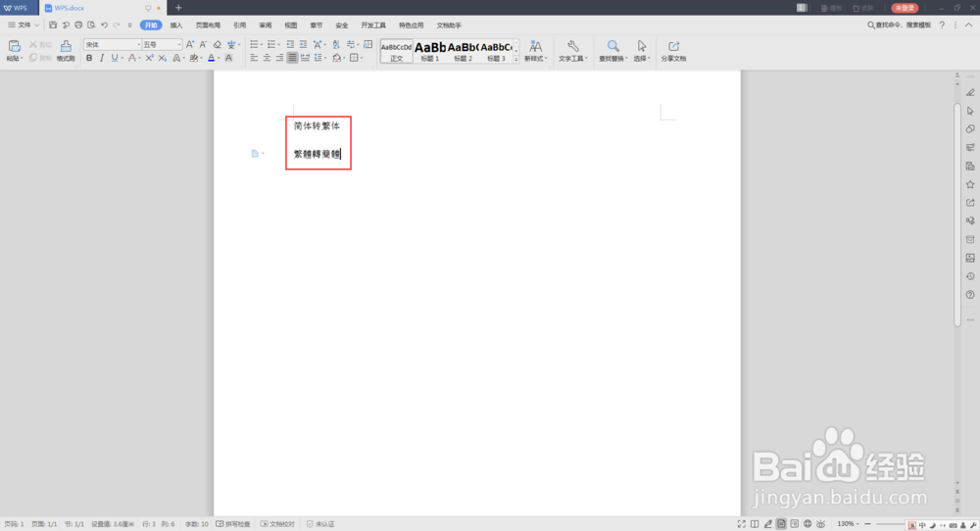
Task: Click the history clock icon in right sidebar
Action: point(970,276)
